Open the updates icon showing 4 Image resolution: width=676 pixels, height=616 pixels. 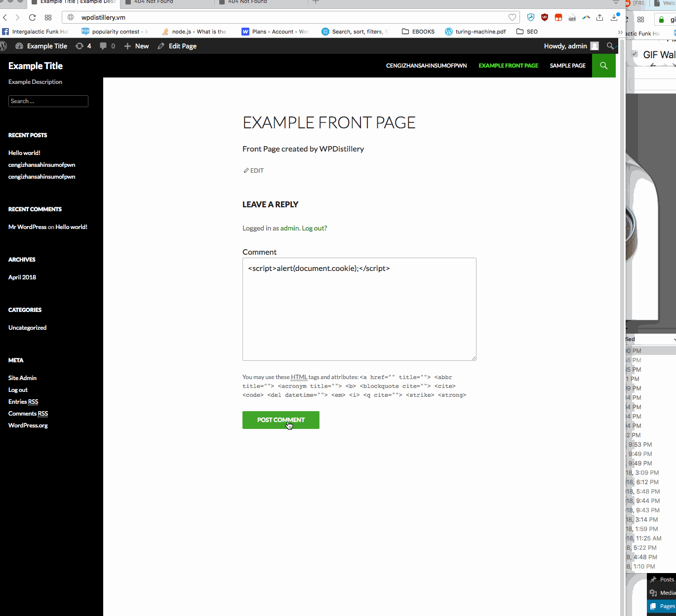(83, 46)
